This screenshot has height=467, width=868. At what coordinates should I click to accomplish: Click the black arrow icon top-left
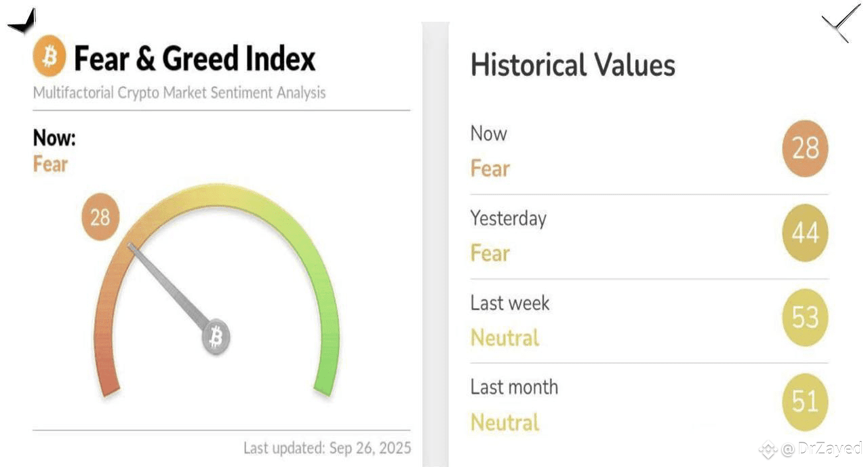tap(22, 21)
